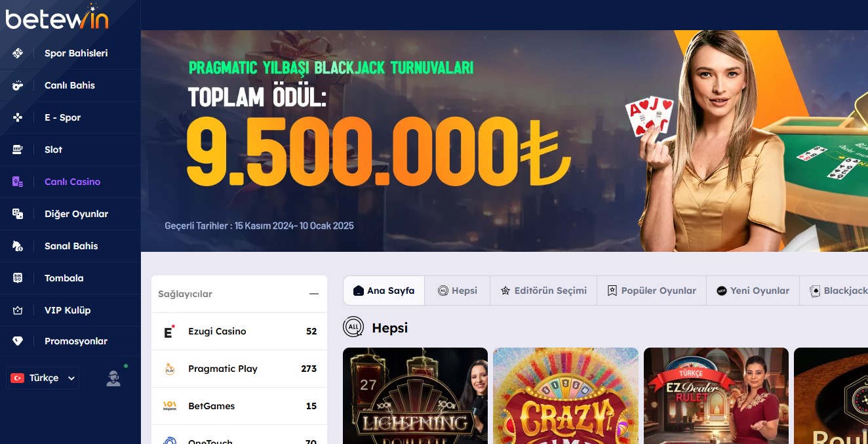Go to Editörün Seçimi tab

coord(543,291)
